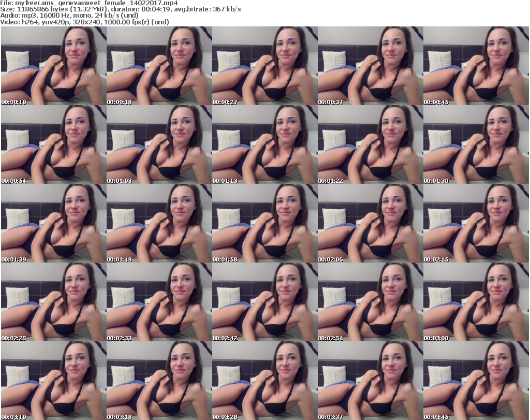The image size is (530, 420).
Task: Pick the frame marked 00:02:25
Action: (54, 302)
